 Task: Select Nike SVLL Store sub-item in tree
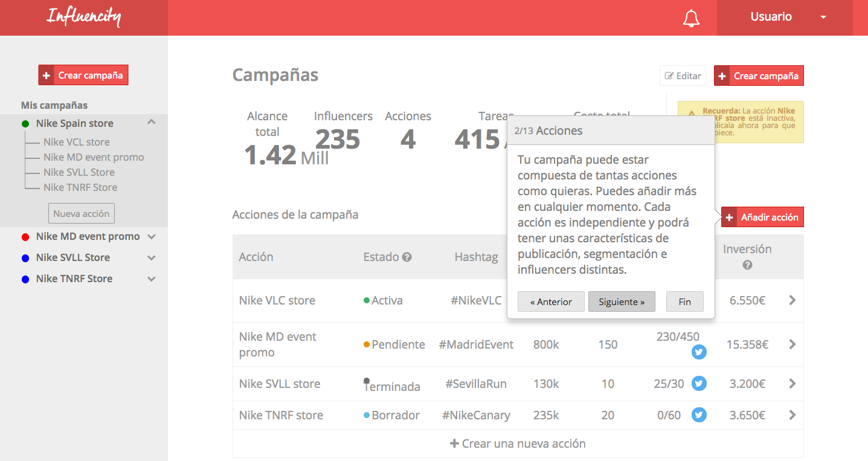[79, 172]
